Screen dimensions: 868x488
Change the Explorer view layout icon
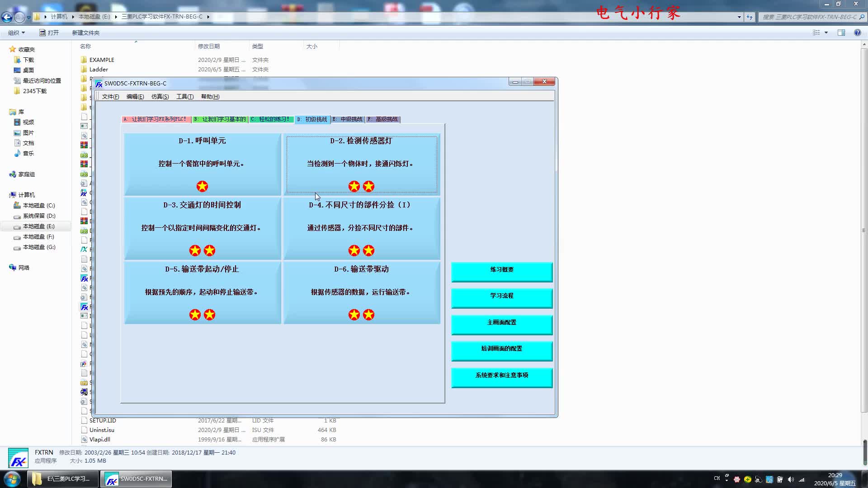coord(816,33)
